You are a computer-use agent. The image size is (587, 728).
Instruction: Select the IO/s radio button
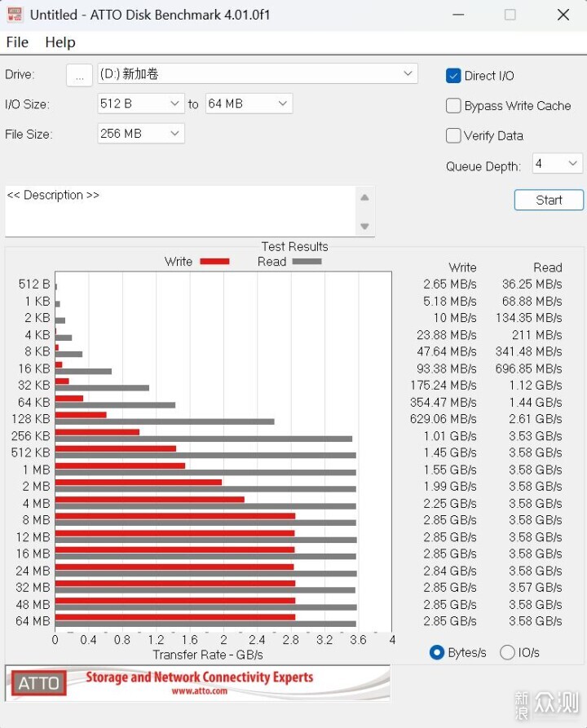(507, 652)
